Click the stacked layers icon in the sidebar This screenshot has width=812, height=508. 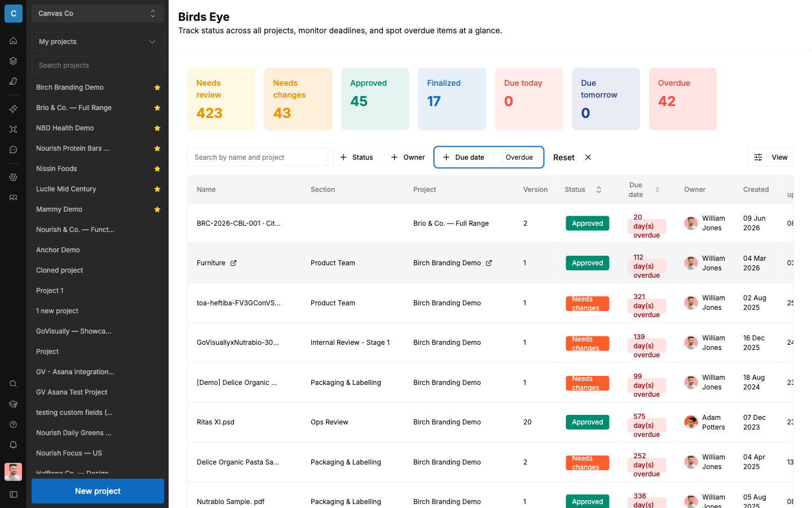coord(13,61)
